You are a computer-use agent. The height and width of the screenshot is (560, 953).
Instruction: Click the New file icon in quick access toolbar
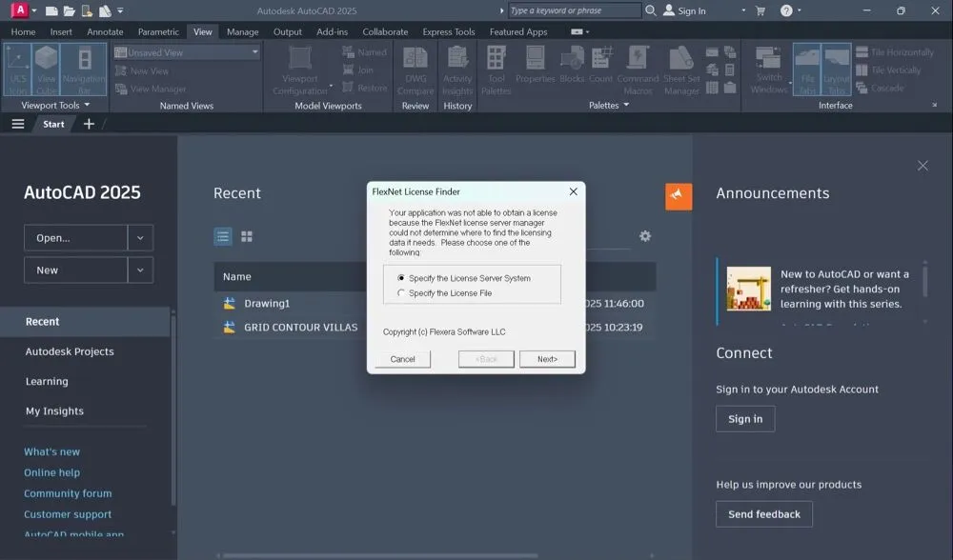51,10
